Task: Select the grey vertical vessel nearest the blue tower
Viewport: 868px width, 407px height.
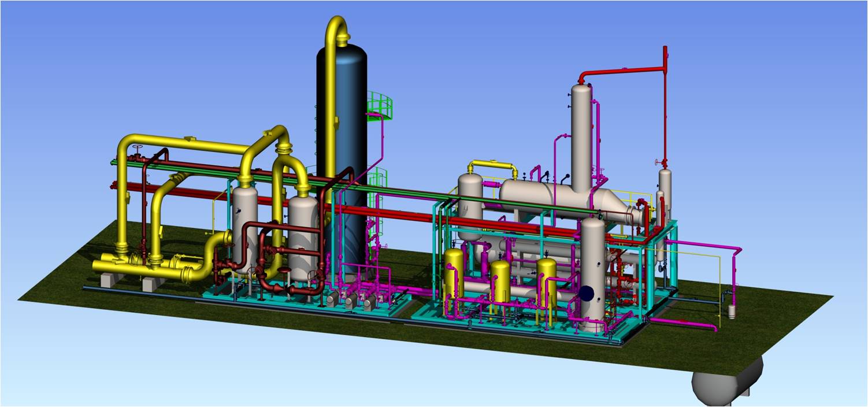Action: pyautogui.click(x=302, y=237)
